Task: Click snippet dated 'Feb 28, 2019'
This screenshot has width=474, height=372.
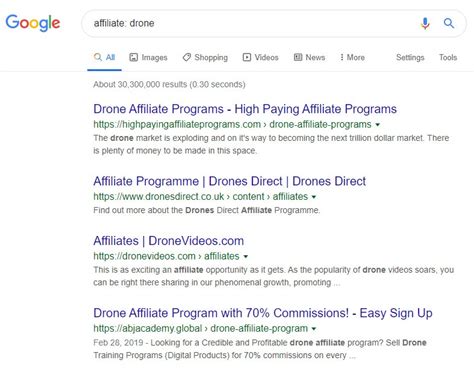Action: click(260, 349)
